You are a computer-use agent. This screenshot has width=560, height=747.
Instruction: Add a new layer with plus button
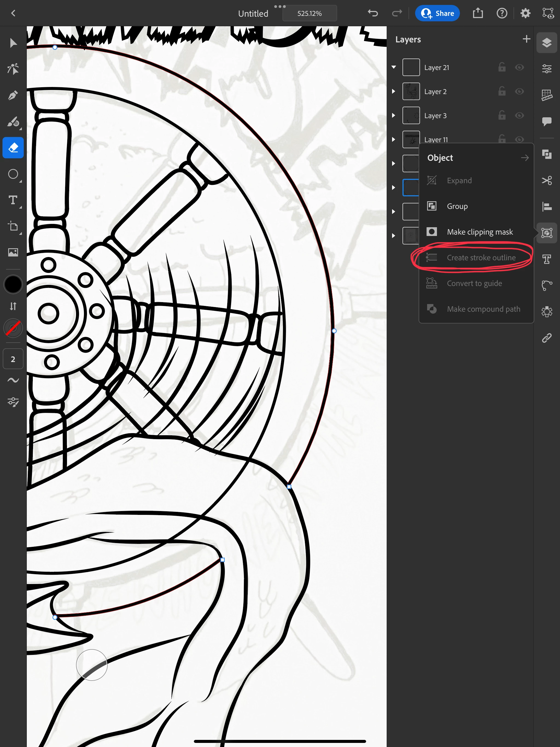pos(526,39)
